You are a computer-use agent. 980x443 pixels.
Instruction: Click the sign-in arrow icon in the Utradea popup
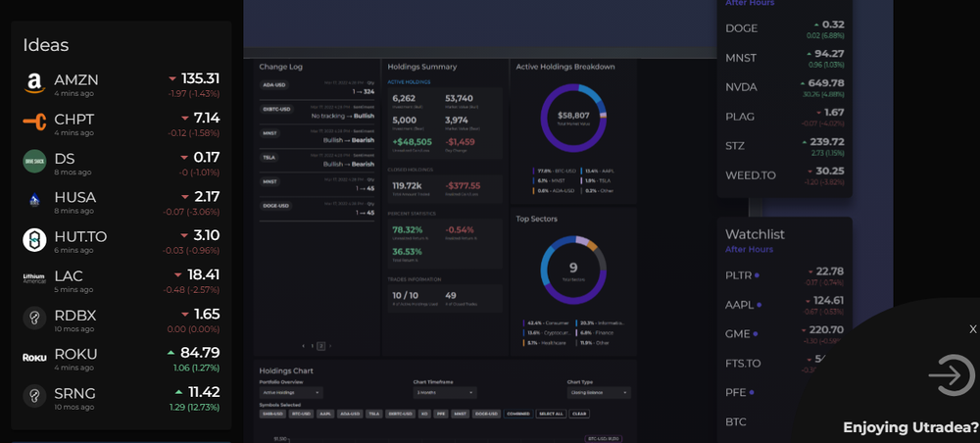click(952, 375)
